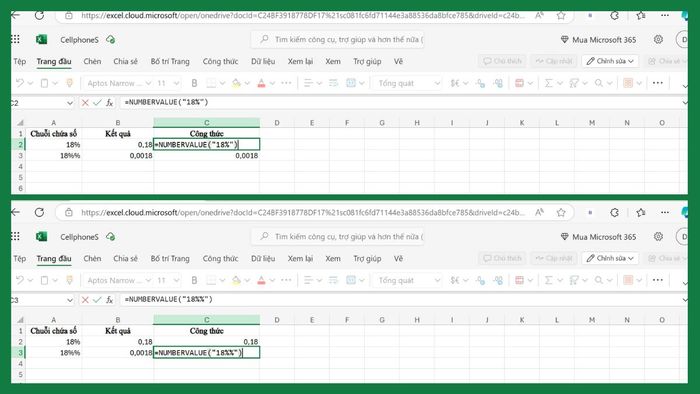Click the cloud saved status icon, bottom screenshot

tap(111, 236)
